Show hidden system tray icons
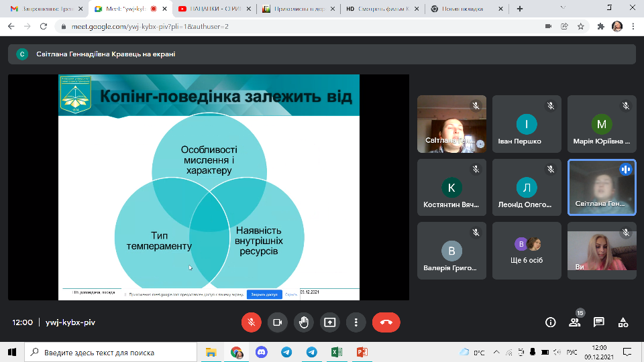 tap(496, 352)
